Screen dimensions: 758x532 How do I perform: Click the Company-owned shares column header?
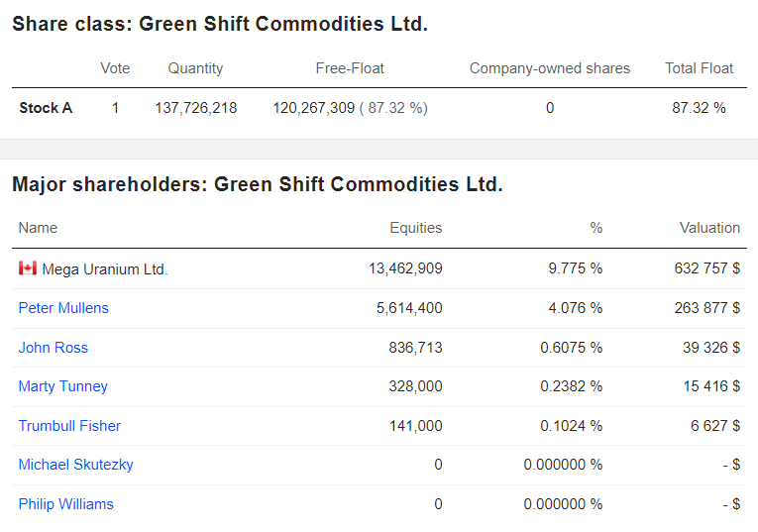550,68
